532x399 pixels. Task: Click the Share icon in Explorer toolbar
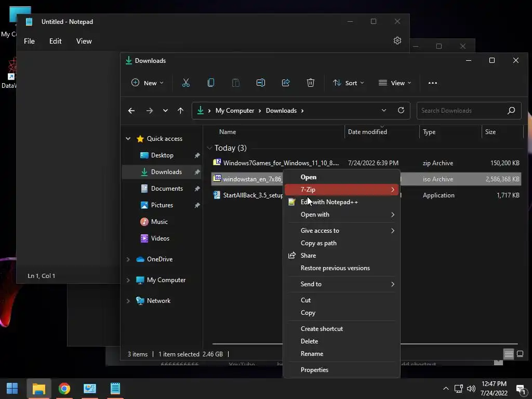tap(286, 83)
